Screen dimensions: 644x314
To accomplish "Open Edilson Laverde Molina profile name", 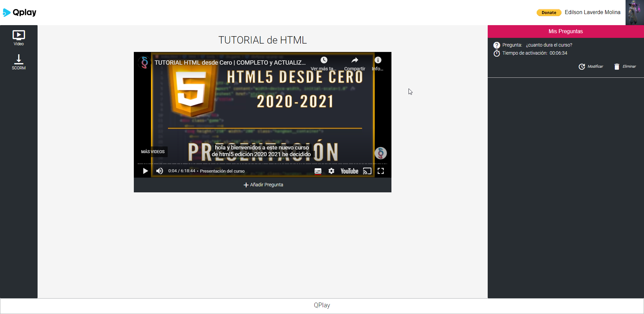I will pos(592,12).
